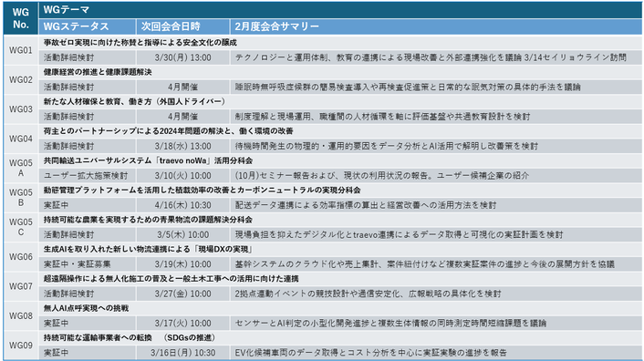This screenshot has height=361, width=644.
Task: Click WG05 B summary about 配送データ連携
Action: click(x=366, y=205)
